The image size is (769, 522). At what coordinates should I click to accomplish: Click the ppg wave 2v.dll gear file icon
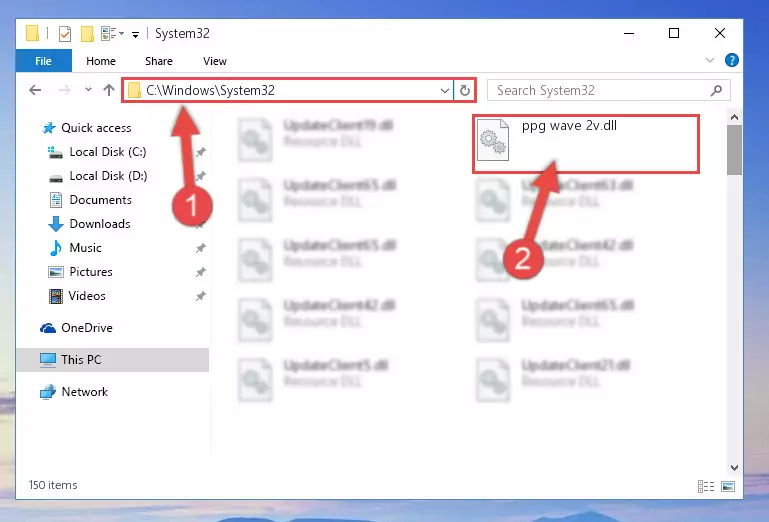click(x=493, y=140)
